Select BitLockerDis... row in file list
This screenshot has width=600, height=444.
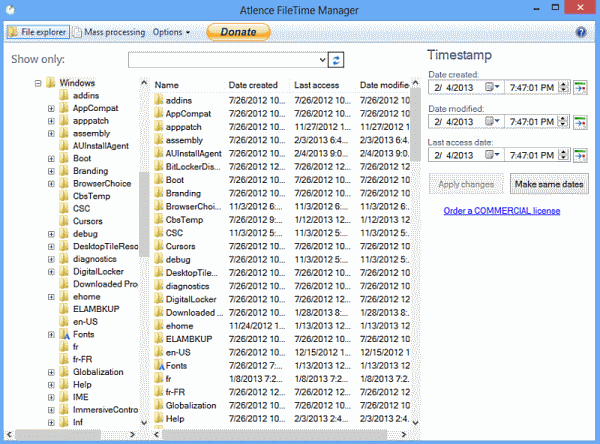click(x=282, y=166)
